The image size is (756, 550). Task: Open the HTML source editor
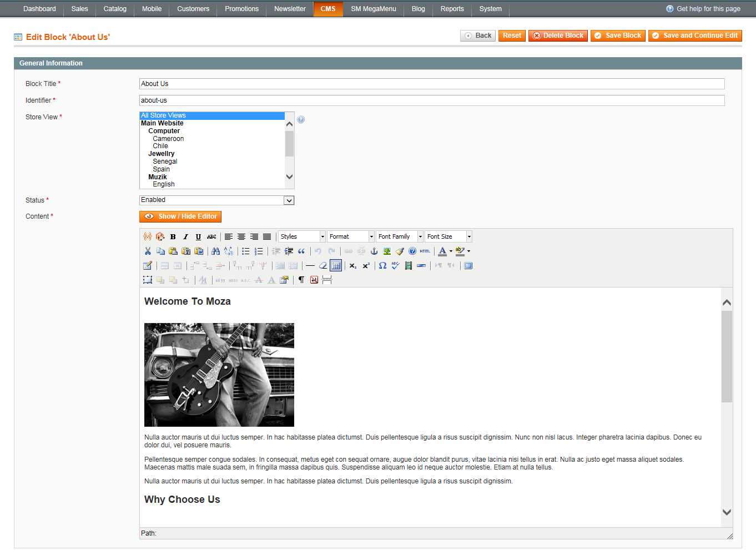[425, 251]
